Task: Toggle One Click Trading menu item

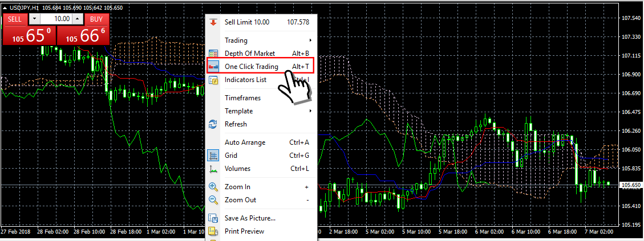Action: click(262, 67)
